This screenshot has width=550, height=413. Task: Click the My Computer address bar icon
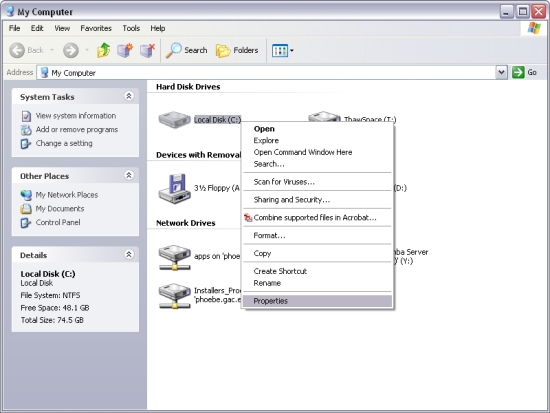click(44, 73)
